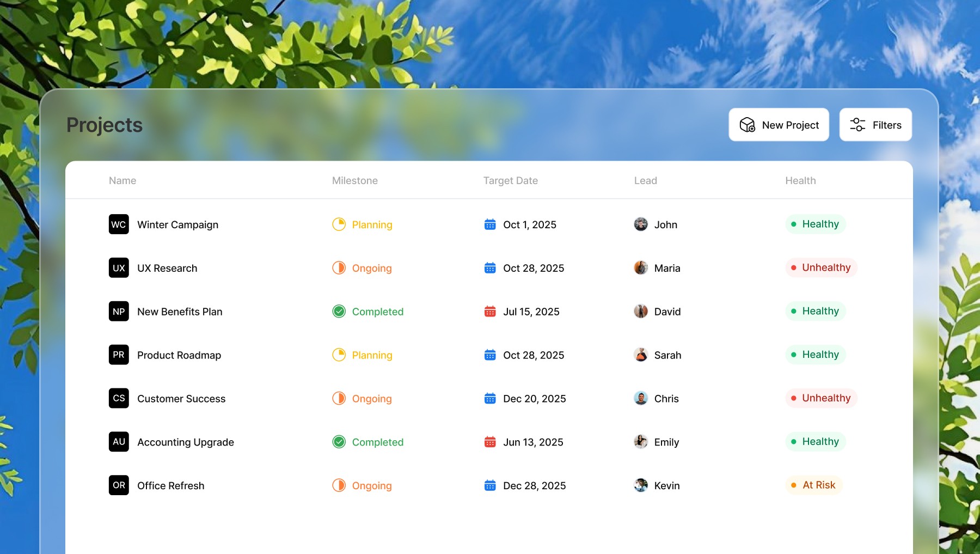Click the UX badge for UX Research
The width and height of the screenshot is (980, 554).
(x=119, y=268)
